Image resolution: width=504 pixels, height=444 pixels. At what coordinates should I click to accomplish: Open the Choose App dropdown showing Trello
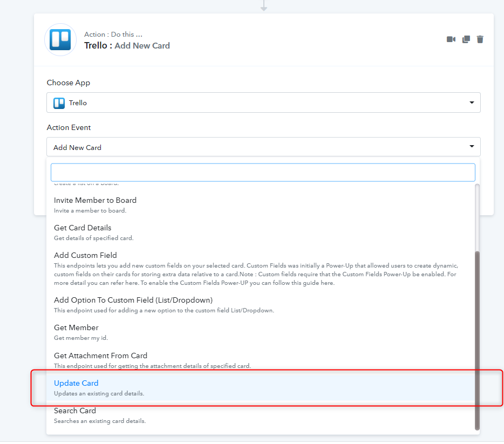coord(263,103)
